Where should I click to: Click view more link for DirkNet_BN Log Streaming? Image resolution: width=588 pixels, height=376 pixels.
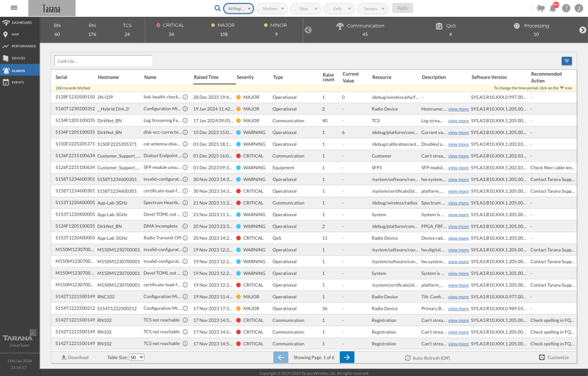tap(458, 121)
